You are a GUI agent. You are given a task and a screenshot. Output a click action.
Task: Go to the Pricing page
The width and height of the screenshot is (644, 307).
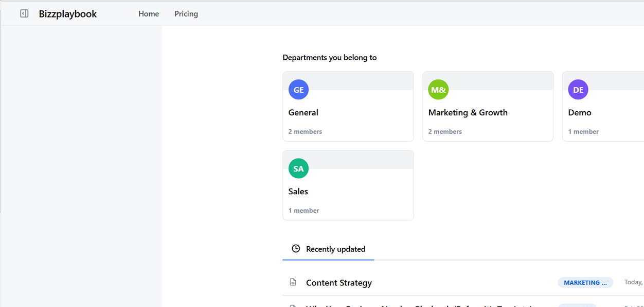pyautogui.click(x=186, y=14)
